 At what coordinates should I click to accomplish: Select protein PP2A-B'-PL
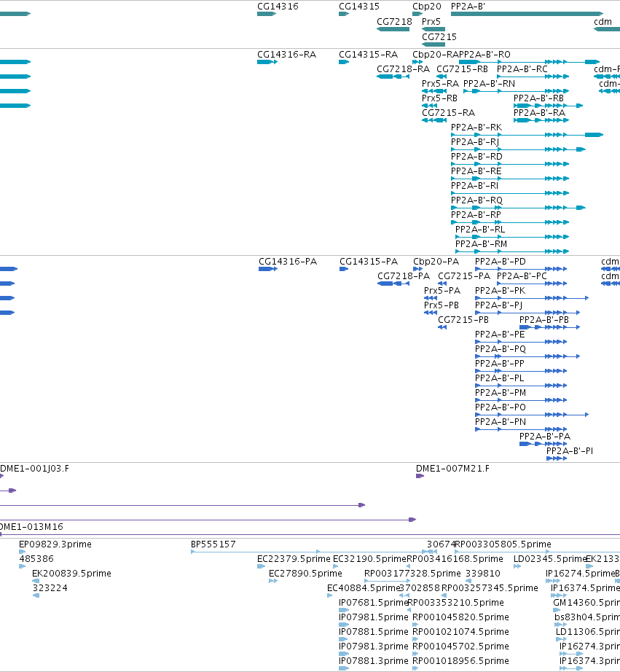(x=500, y=378)
